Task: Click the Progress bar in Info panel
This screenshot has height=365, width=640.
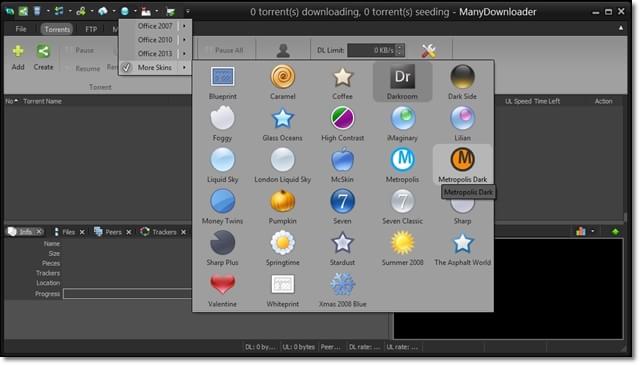Action: 127,294
